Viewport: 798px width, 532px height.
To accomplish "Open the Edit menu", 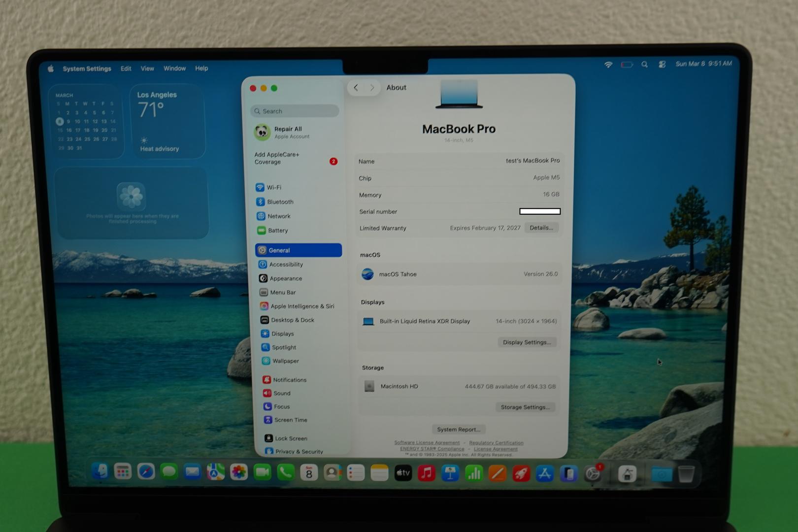I will point(126,68).
